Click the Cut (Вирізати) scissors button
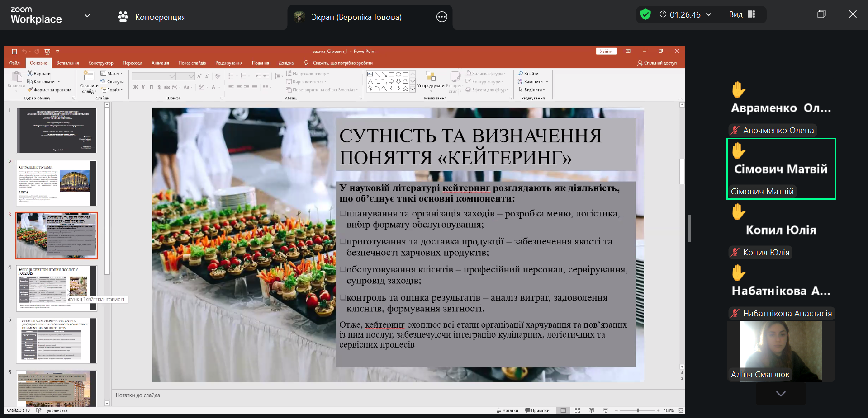This screenshot has height=418, width=868. (x=39, y=74)
